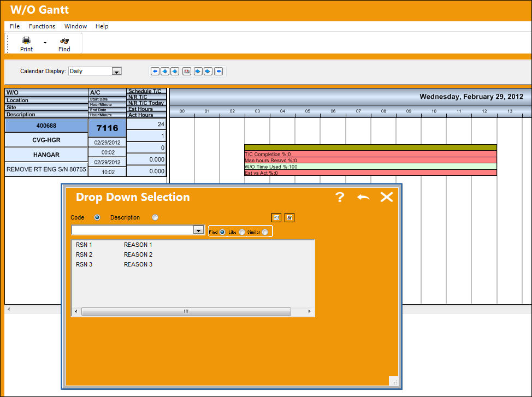Open the Window menu

click(76, 26)
